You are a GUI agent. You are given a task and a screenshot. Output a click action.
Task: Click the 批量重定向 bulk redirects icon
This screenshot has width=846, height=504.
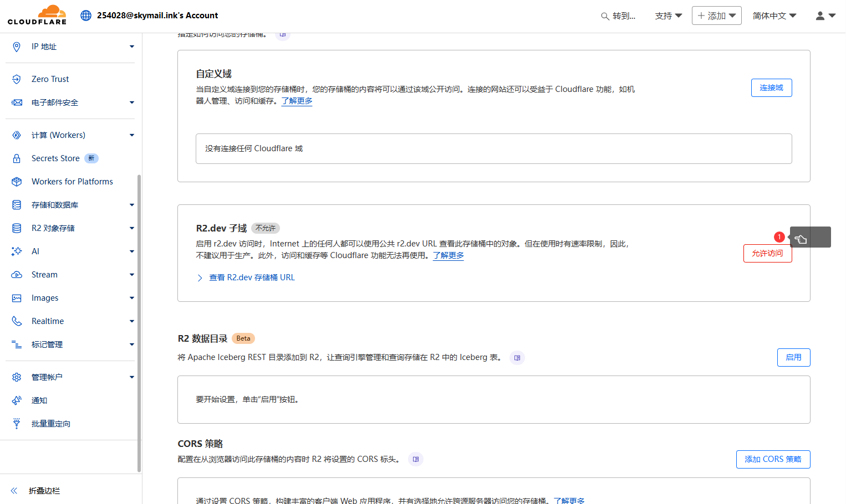(17, 424)
